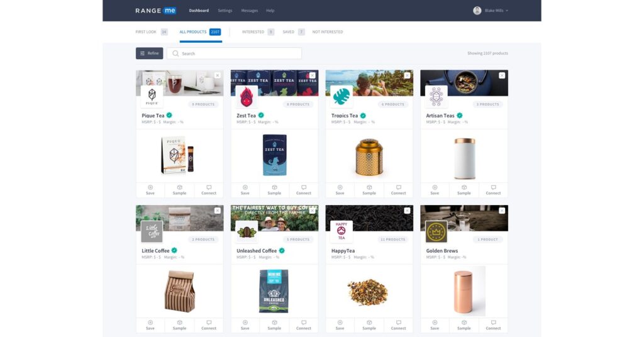This screenshot has width=644, height=337.
Task: Dismiss the HappyTea card
Action: tap(407, 211)
